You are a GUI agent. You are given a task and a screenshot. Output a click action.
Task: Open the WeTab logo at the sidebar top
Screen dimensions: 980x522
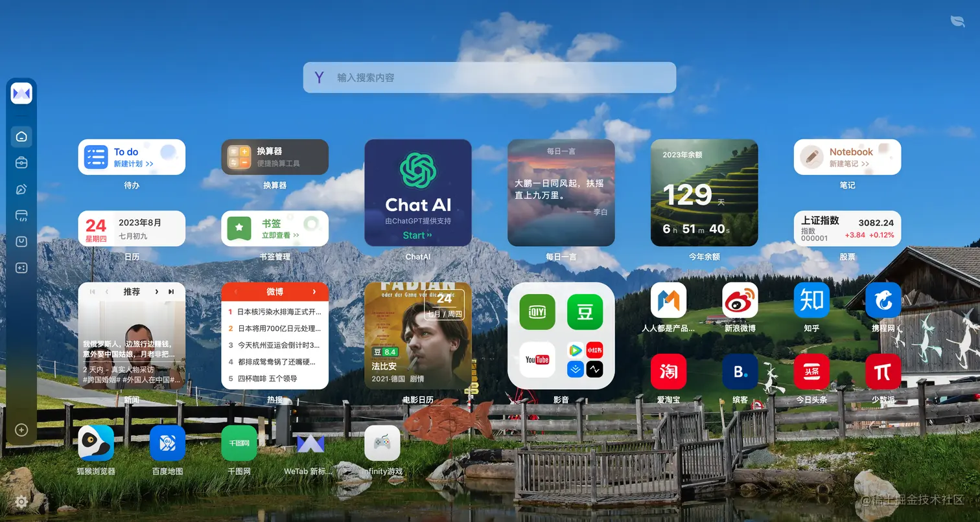pyautogui.click(x=21, y=94)
